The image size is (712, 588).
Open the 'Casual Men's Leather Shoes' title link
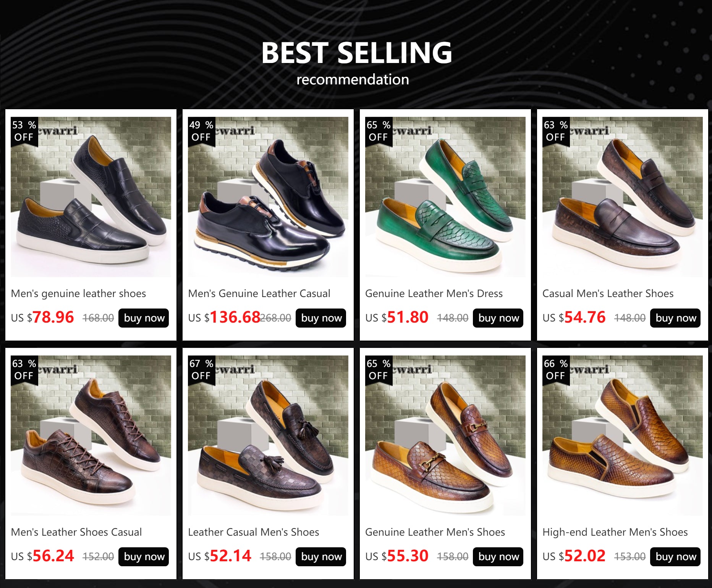608,293
